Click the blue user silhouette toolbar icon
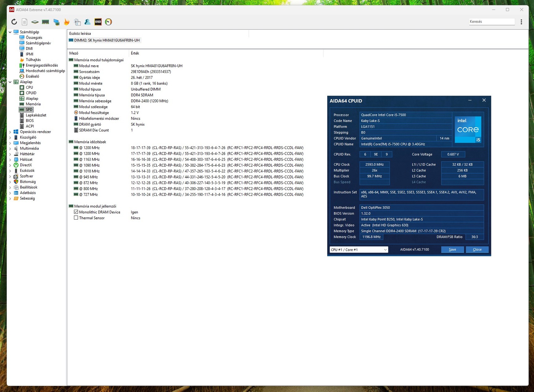The image size is (534, 392). (x=88, y=22)
